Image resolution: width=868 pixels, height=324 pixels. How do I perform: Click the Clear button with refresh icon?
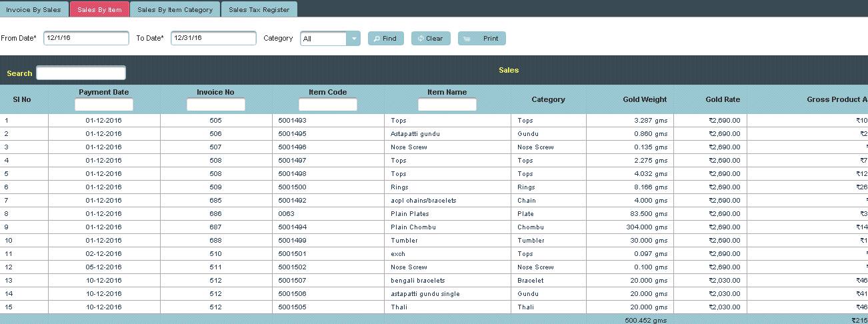tap(431, 39)
